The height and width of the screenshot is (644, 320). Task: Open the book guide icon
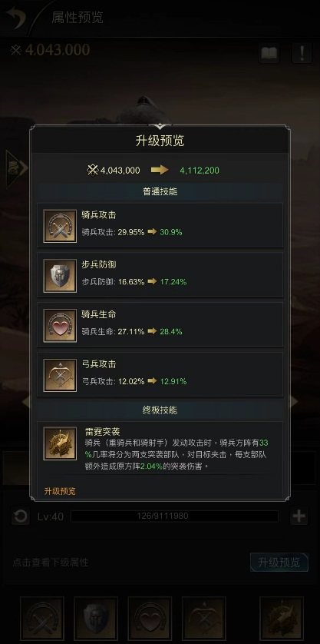click(x=269, y=52)
